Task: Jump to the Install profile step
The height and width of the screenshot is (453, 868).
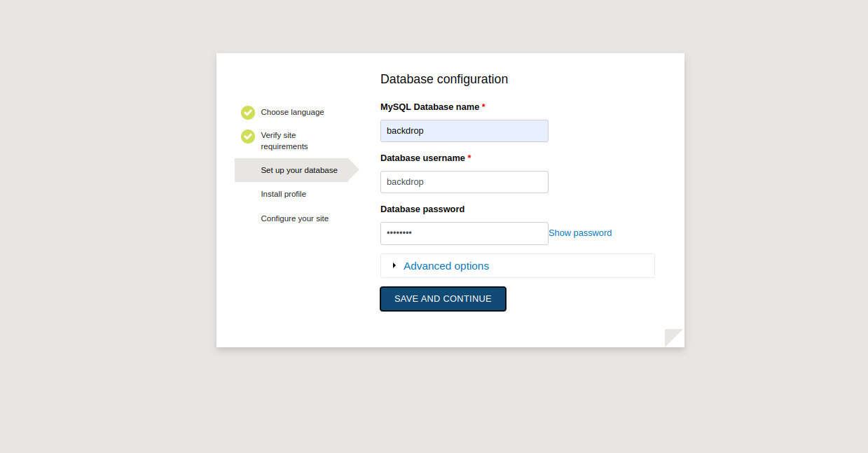Action: tap(283, 194)
